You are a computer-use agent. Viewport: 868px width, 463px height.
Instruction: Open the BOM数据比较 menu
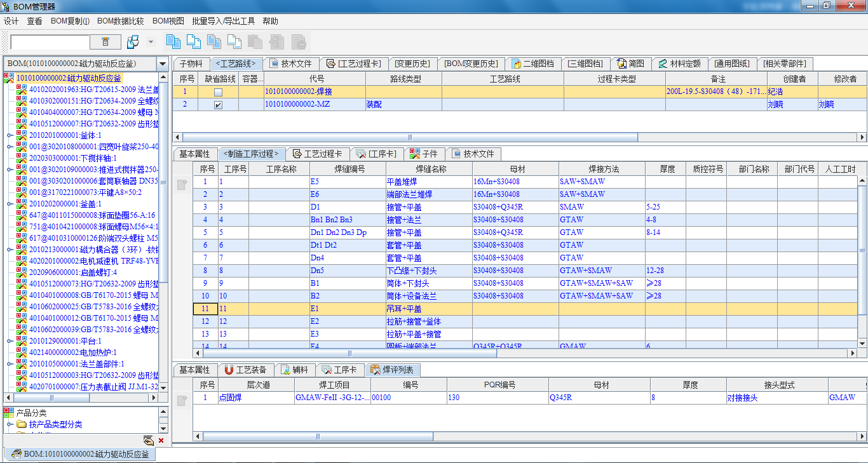coord(120,21)
